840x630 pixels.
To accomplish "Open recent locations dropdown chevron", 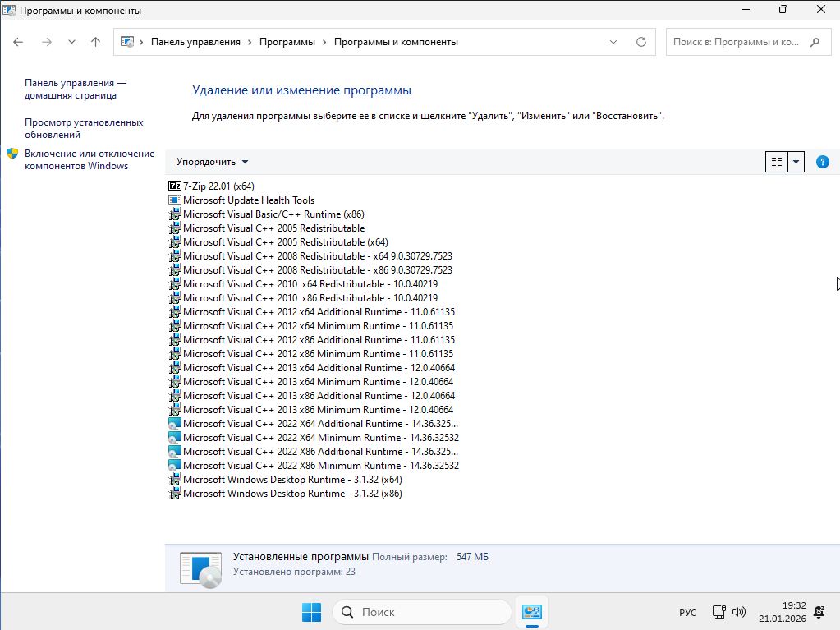I will click(x=71, y=42).
